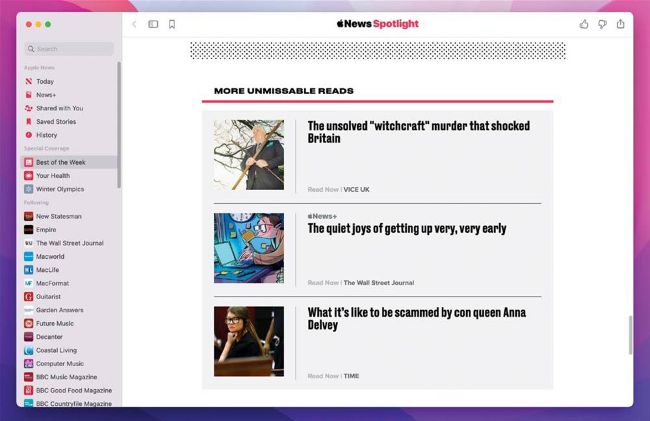Go to Saved Stories
This screenshot has height=421, width=650.
[56, 122]
